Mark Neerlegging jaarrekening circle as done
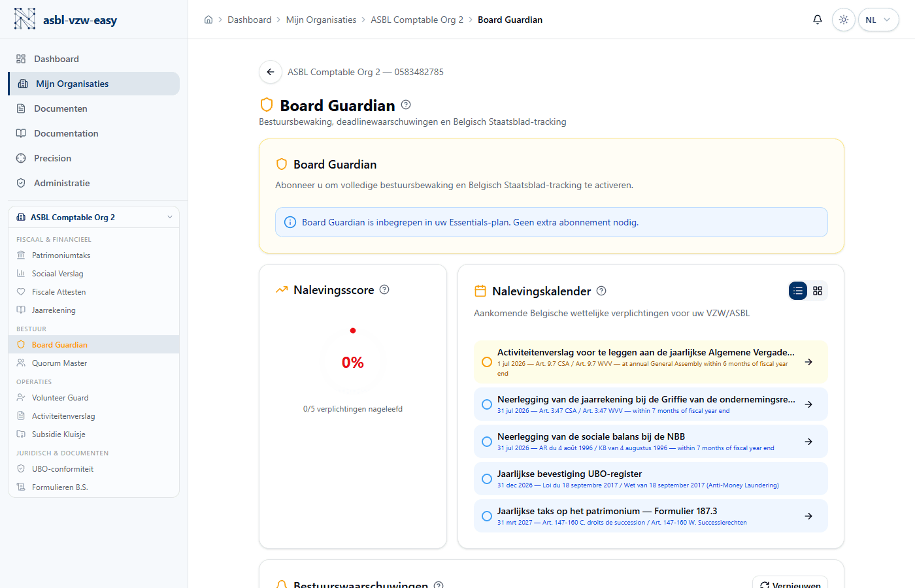 pos(487,404)
